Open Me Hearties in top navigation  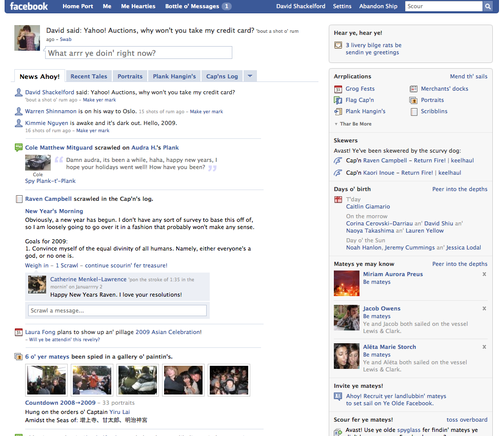tap(138, 6)
